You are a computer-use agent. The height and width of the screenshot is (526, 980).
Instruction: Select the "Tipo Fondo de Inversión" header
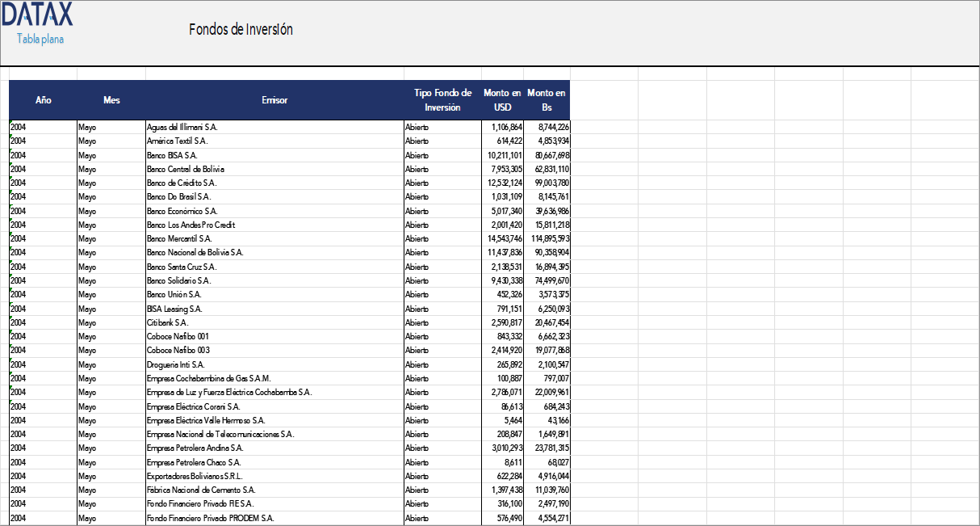442,100
